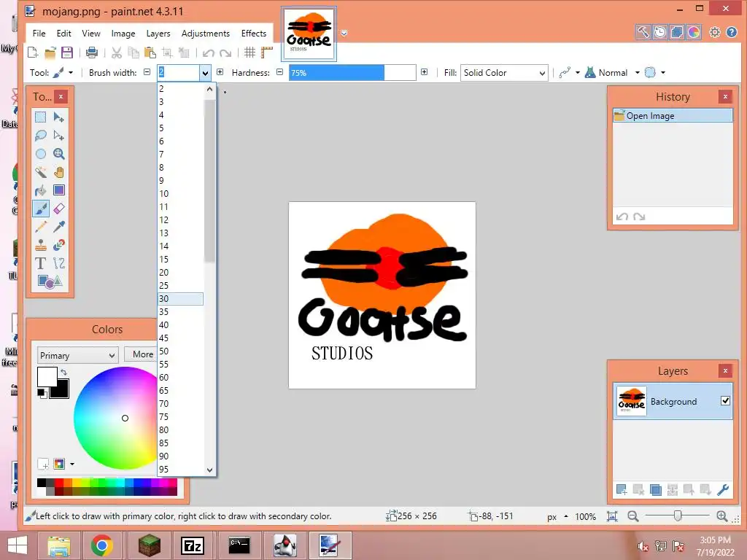Swap primary and secondary colors

pyautogui.click(x=64, y=373)
